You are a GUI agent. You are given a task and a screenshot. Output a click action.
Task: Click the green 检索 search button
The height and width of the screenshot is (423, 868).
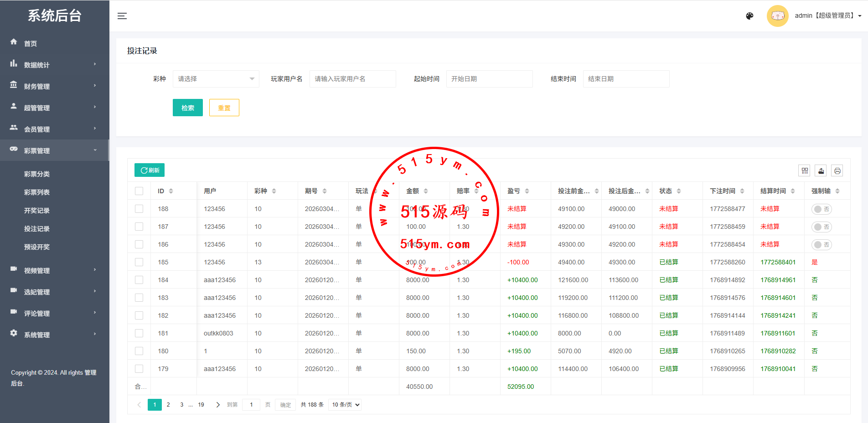187,108
